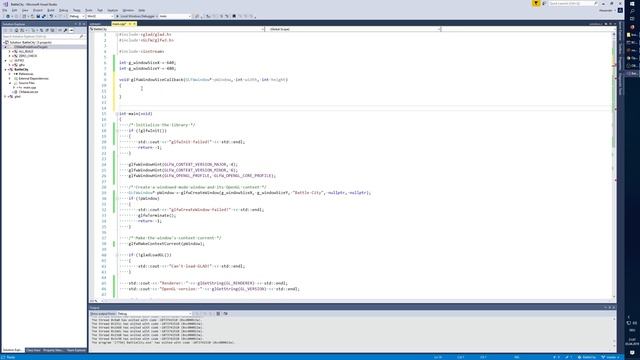The image size is (640, 360).
Task: Switch to Property Manager bottom tab
Action: coord(53,350)
